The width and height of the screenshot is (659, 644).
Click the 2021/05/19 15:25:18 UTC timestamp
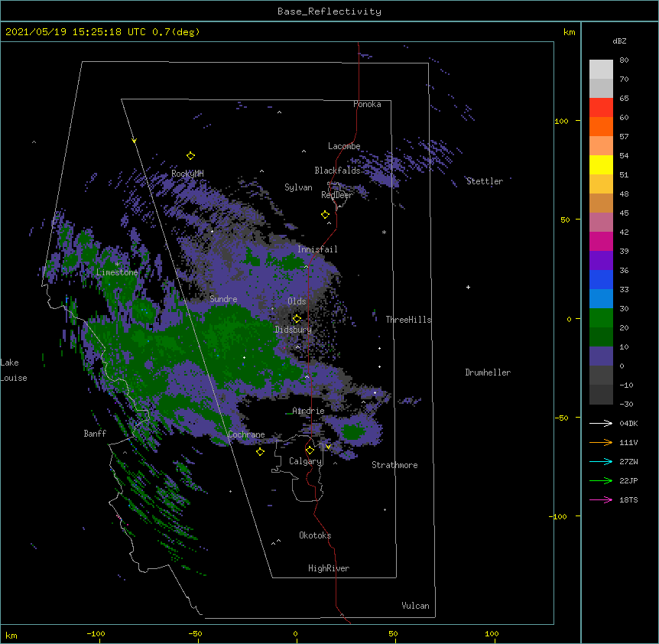(76, 32)
